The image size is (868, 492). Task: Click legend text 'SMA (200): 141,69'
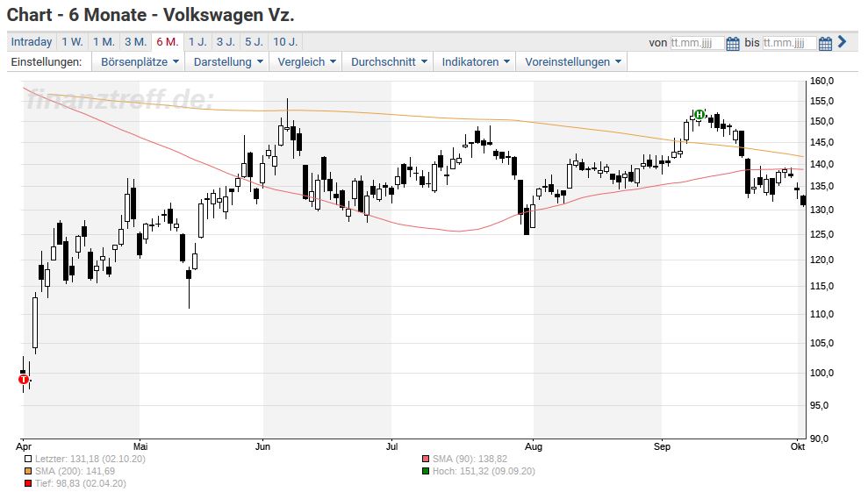(x=75, y=472)
